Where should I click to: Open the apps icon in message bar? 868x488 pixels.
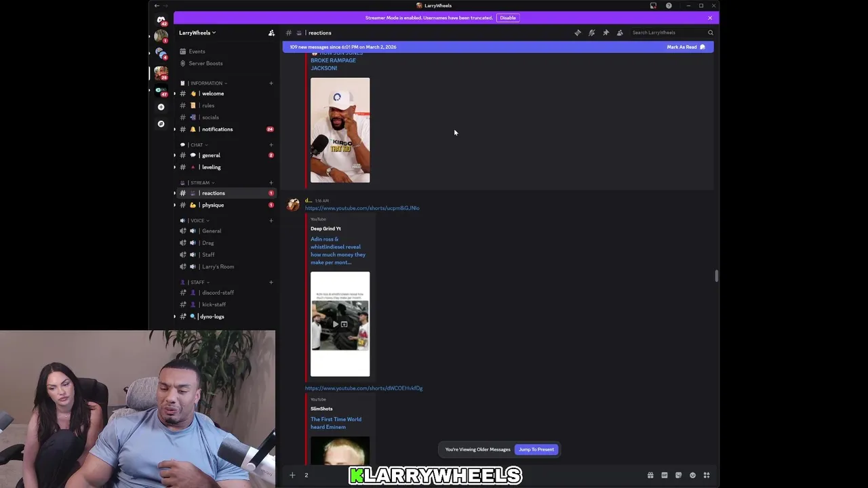pyautogui.click(x=707, y=475)
